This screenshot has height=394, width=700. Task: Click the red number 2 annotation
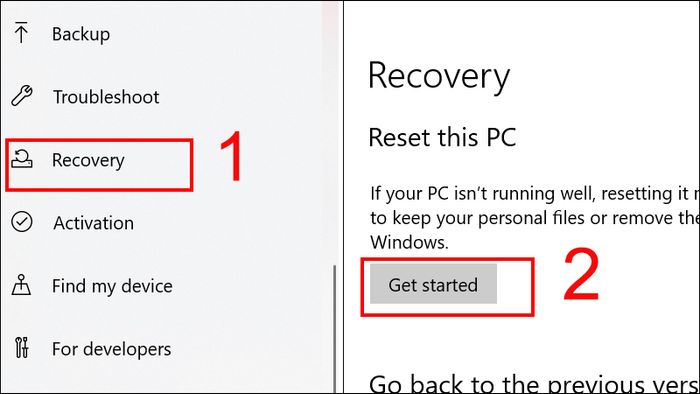click(581, 274)
